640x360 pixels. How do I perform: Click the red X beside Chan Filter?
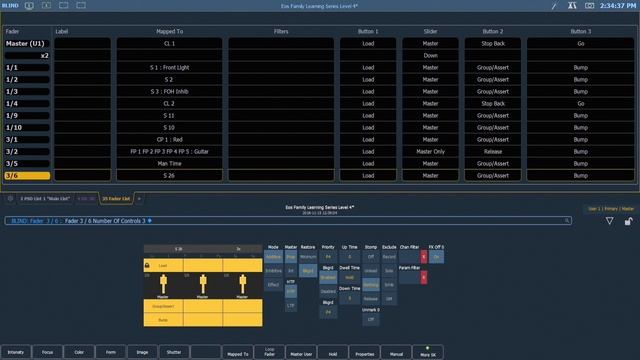point(424,257)
